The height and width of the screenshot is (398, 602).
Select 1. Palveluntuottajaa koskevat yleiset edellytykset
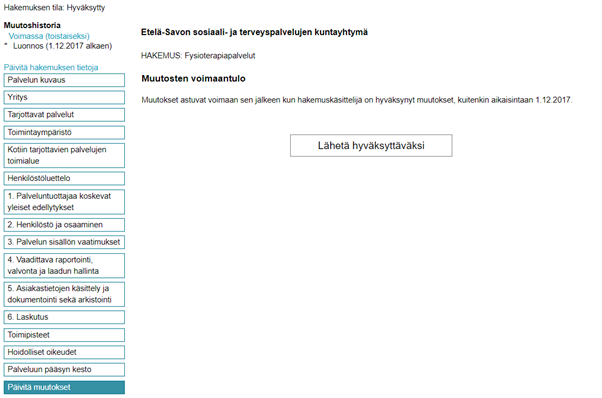tap(64, 202)
